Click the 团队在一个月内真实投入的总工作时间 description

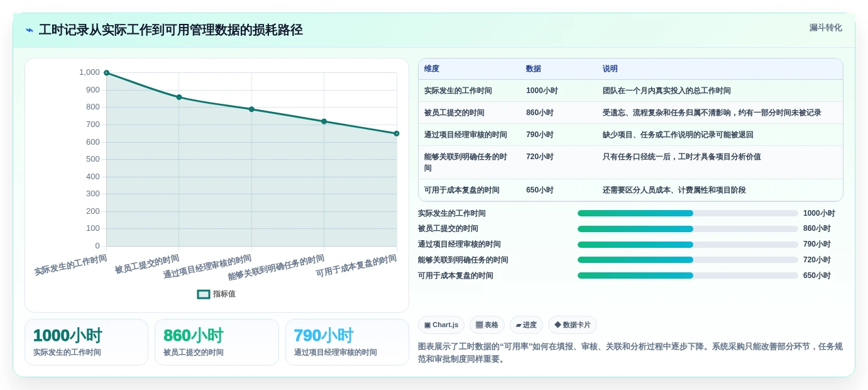[x=667, y=91]
